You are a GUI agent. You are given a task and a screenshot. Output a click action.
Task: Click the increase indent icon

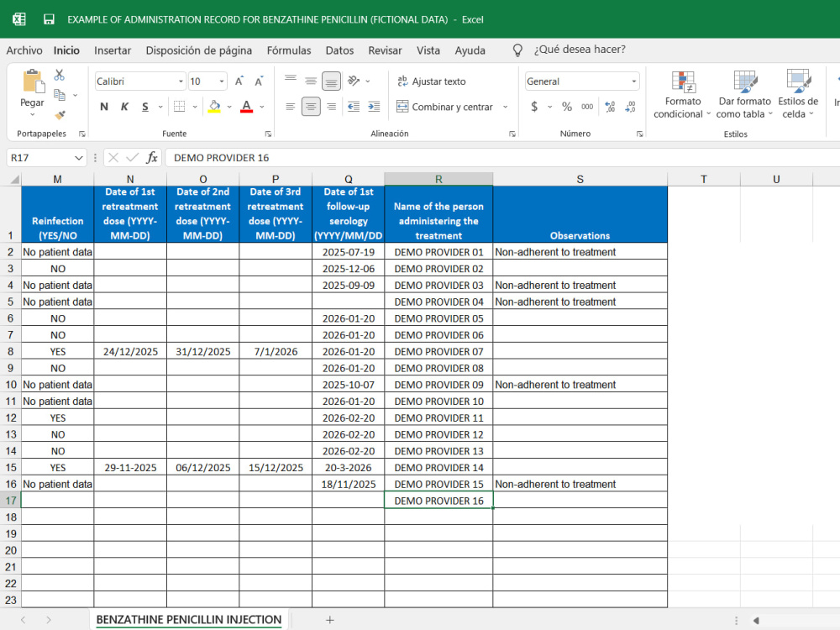point(374,107)
